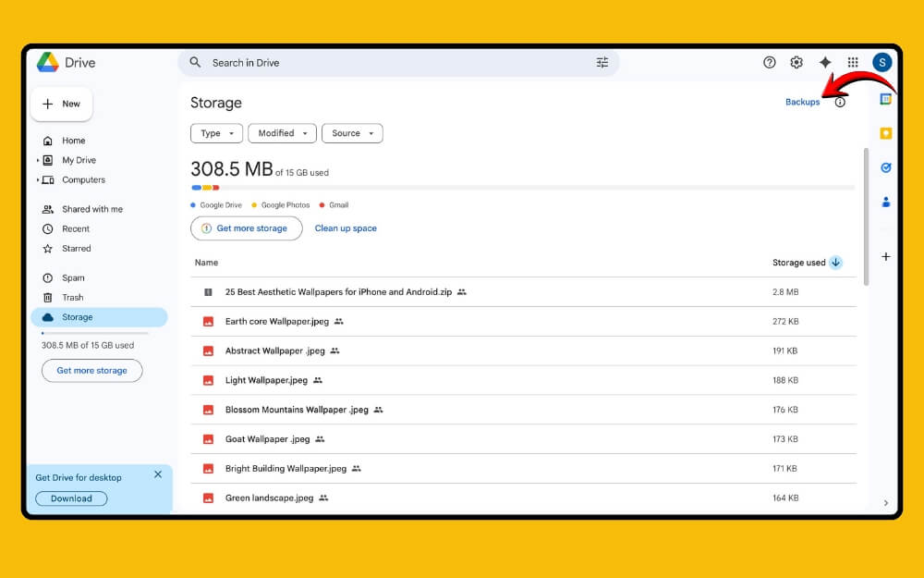Image resolution: width=924 pixels, height=578 pixels.
Task: Open the Gemini assistant icon
Action: pyautogui.click(x=824, y=62)
